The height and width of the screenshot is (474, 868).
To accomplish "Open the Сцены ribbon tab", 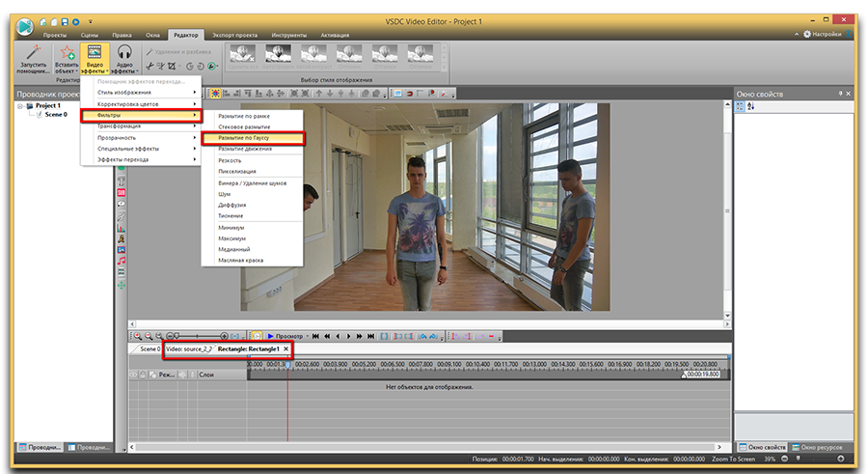I will 89,35.
